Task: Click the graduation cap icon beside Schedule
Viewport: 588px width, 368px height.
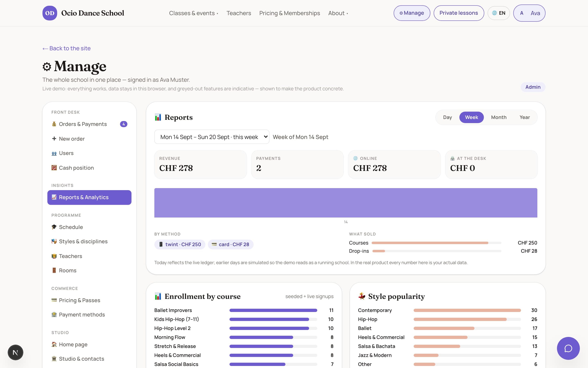Action: (x=54, y=227)
